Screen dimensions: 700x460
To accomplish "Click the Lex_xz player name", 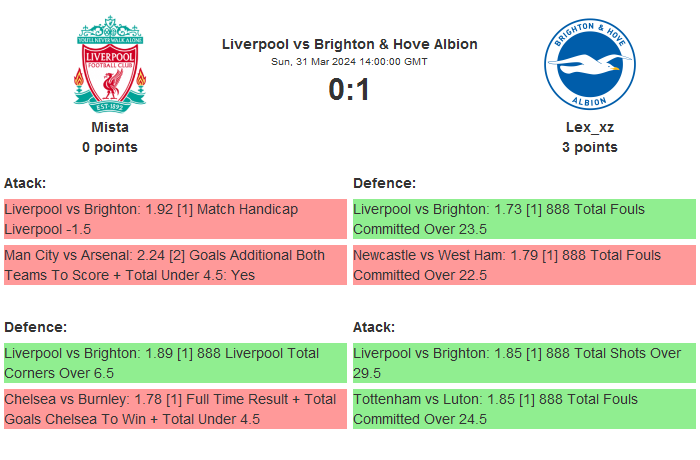I will tap(589, 127).
